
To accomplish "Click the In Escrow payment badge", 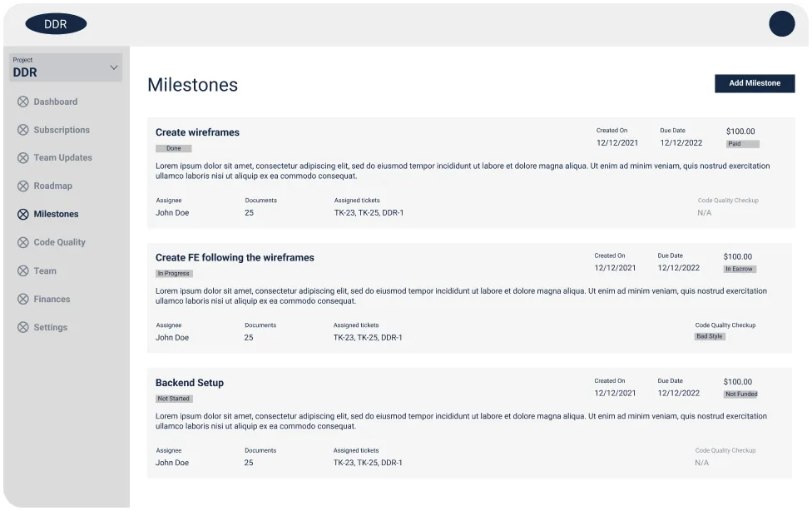I will tap(740, 270).
